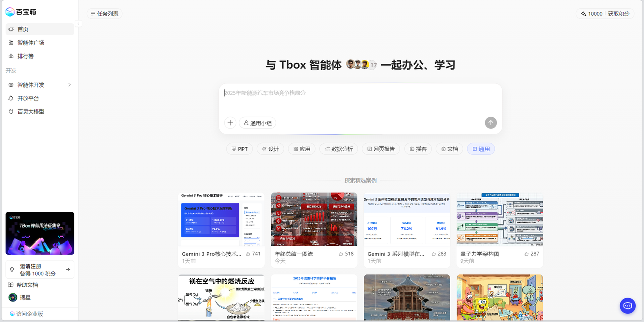The width and height of the screenshot is (644, 322).
Task: Click 访问企业版 link
Action: [x=29, y=314]
